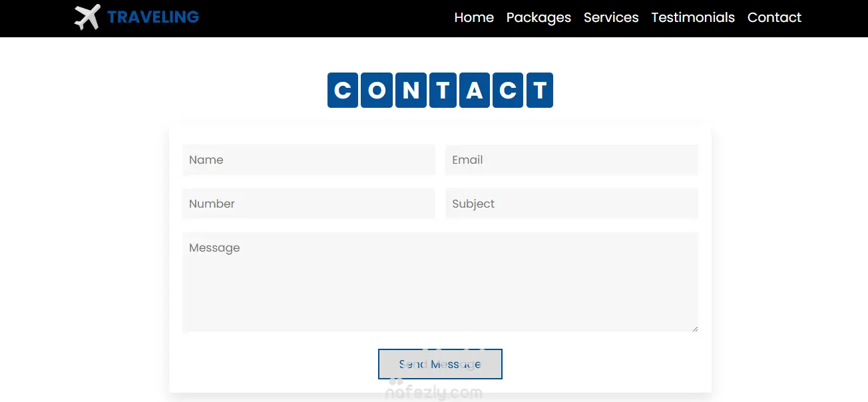Click the airplane logo icon
The image size is (868, 402).
(x=87, y=17)
